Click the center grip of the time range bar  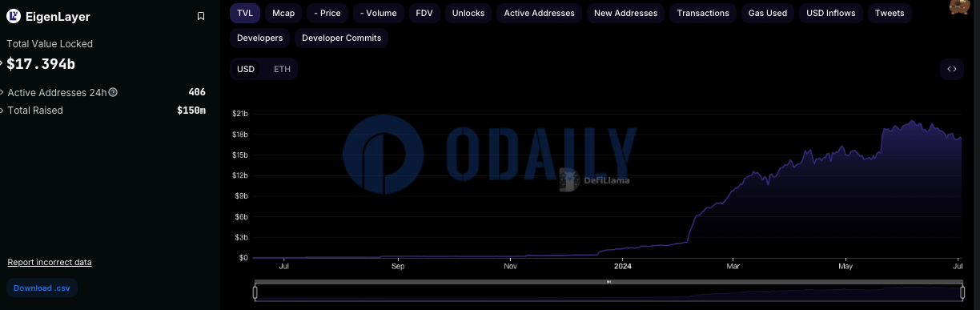coord(608,282)
